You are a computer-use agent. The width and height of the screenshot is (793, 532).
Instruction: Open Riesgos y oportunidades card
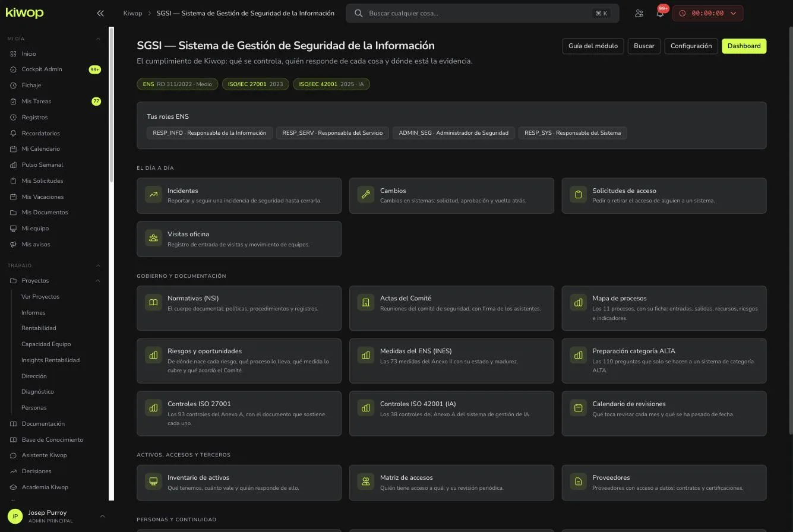coord(239,361)
